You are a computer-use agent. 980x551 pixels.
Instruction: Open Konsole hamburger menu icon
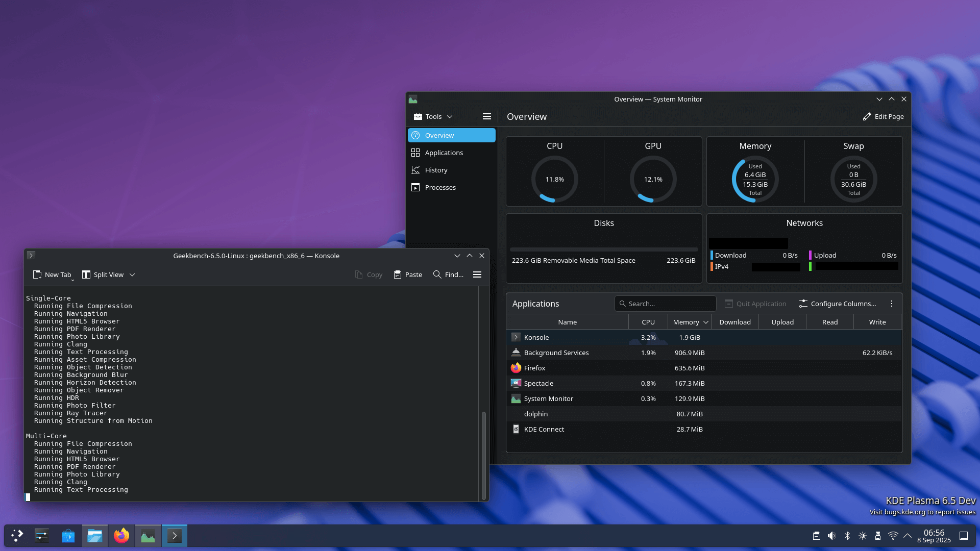click(477, 274)
